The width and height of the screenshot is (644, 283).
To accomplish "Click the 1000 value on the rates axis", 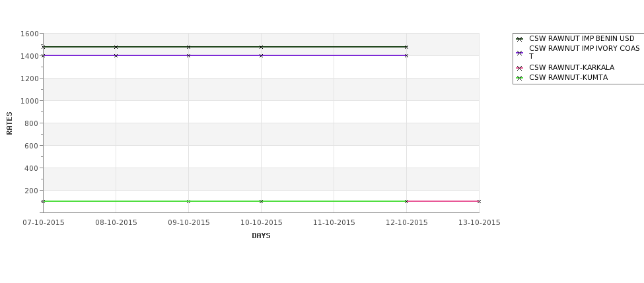I will (30, 100).
